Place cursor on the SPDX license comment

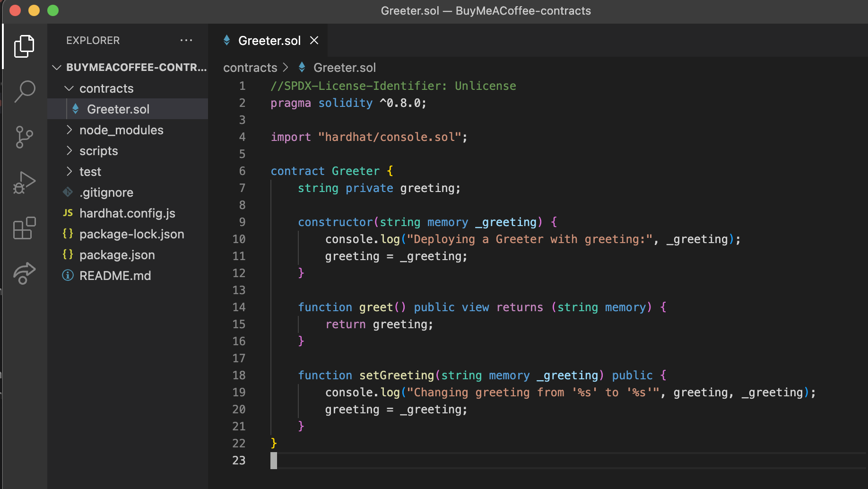393,86
